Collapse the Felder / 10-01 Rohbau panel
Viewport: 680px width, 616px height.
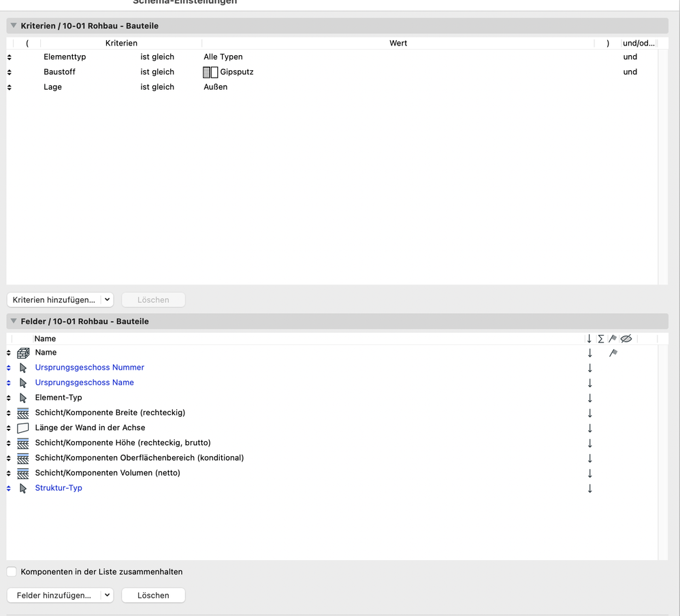14,321
